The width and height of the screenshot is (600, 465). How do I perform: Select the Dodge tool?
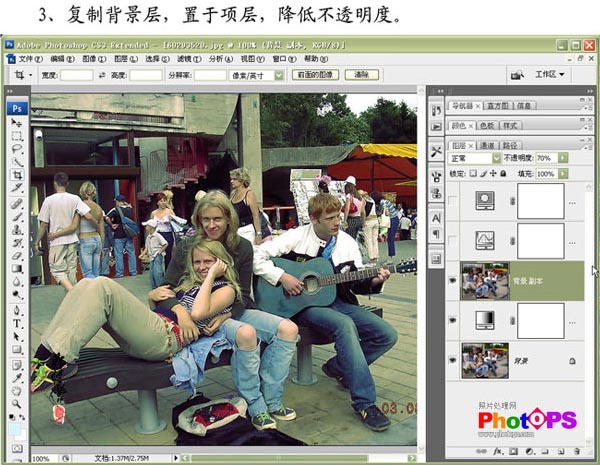pyautogui.click(x=16, y=294)
